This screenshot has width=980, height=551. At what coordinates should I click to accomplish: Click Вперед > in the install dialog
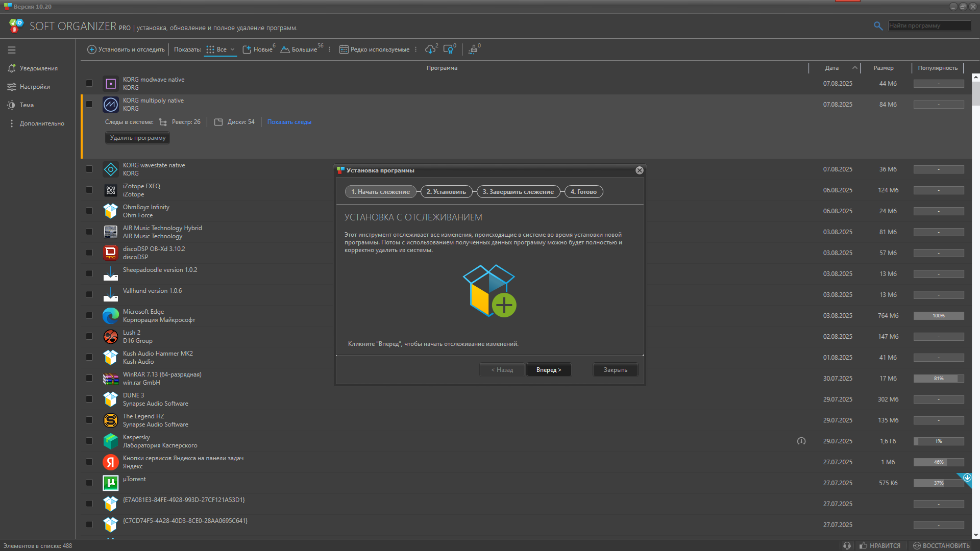[x=549, y=370]
